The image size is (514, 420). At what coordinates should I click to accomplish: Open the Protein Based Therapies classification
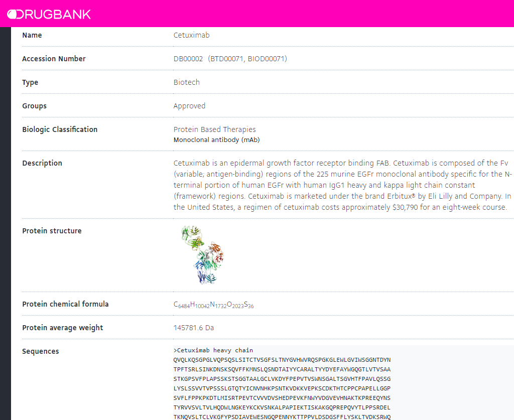tap(214, 129)
